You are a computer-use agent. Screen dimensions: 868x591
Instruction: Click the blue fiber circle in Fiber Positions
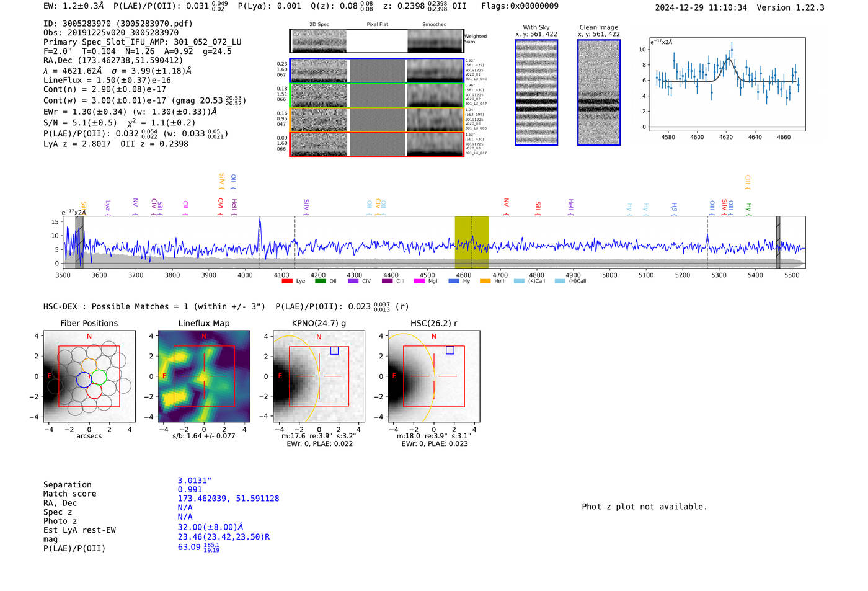84,380
